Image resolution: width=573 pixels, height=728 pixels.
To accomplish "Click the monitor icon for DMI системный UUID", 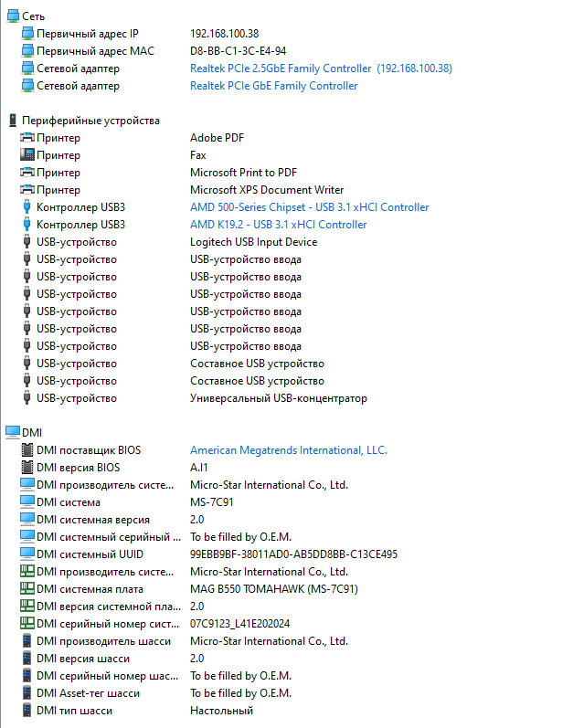I will tap(27, 554).
